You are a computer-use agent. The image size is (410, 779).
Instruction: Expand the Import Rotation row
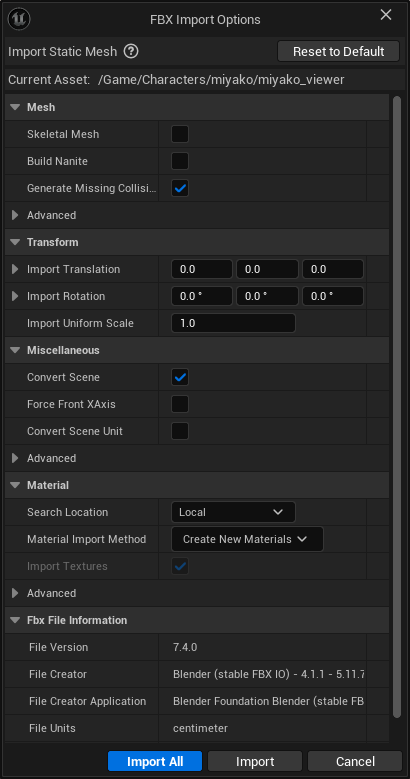pos(15,296)
